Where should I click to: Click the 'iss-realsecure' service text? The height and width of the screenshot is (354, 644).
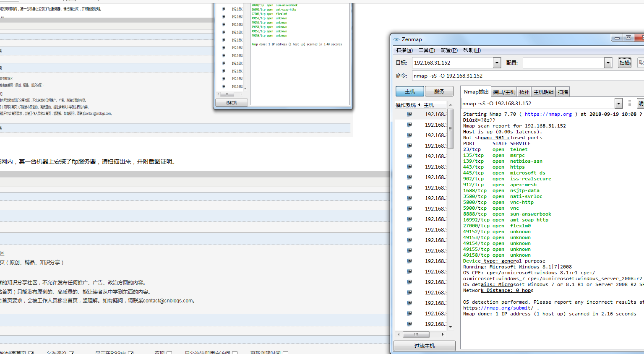531,179
